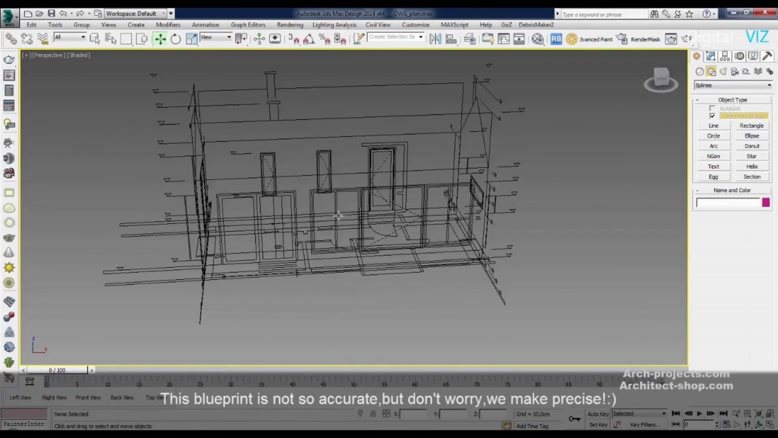The height and width of the screenshot is (438, 778).
Task: Click the Rectangle spline button
Action: coord(752,126)
